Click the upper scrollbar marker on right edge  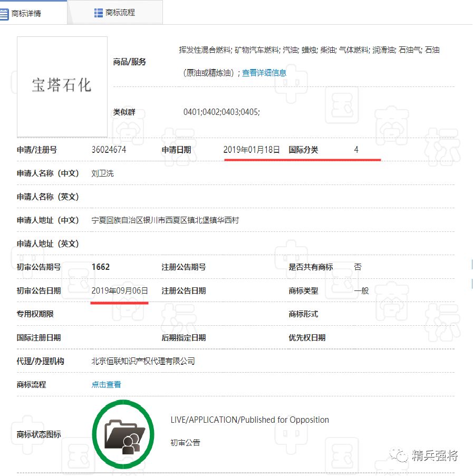(x=471, y=264)
